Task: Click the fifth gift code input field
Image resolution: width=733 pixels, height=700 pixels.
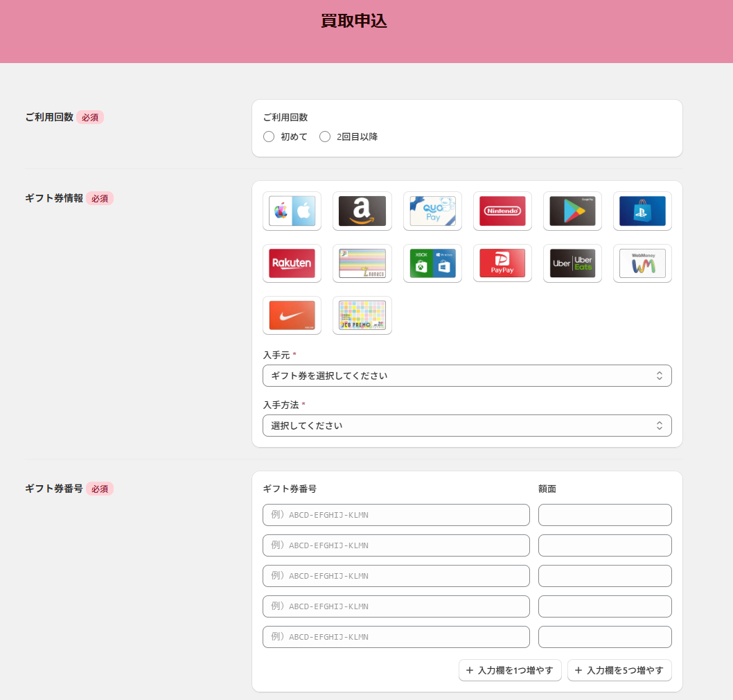Action: tap(396, 637)
